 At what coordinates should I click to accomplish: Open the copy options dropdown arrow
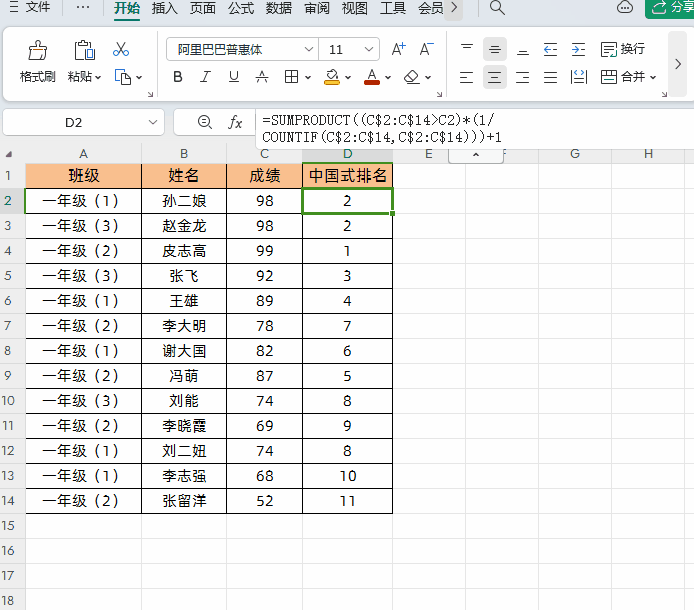(x=139, y=77)
